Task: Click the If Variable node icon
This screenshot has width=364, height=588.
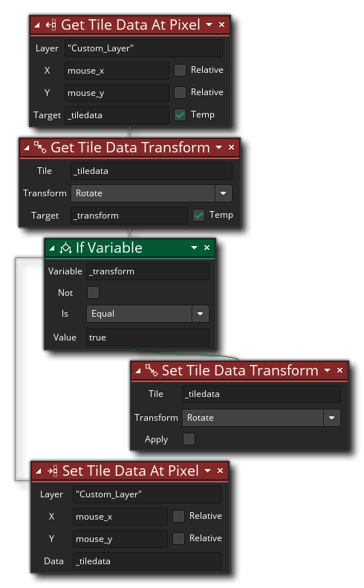Action: pos(65,248)
